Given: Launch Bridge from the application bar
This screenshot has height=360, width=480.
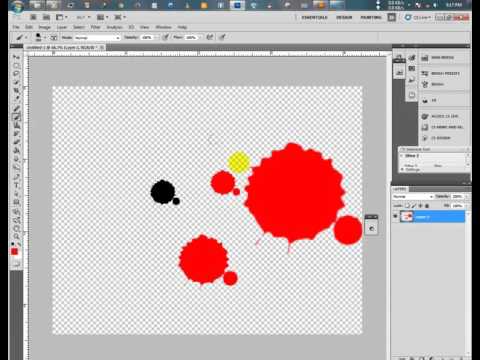Looking at the screenshot, I should (x=33, y=17).
